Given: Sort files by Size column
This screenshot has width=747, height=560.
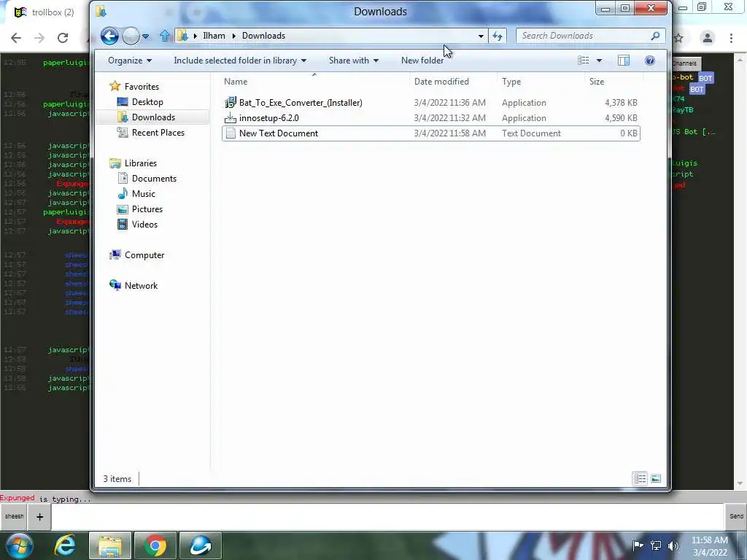Looking at the screenshot, I should (613, 82).
